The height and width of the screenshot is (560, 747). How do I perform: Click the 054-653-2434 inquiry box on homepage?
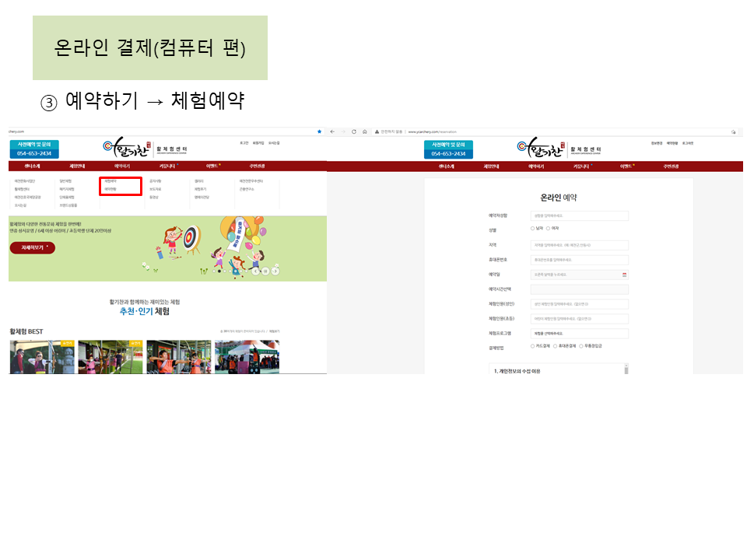coord(34,149)
